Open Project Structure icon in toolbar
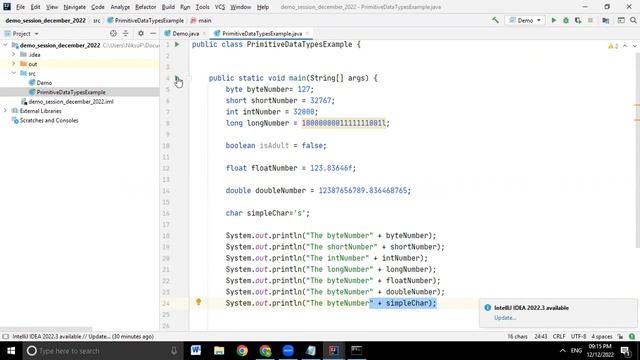This screenshot has height=360, width=640. tap(606, 20)
